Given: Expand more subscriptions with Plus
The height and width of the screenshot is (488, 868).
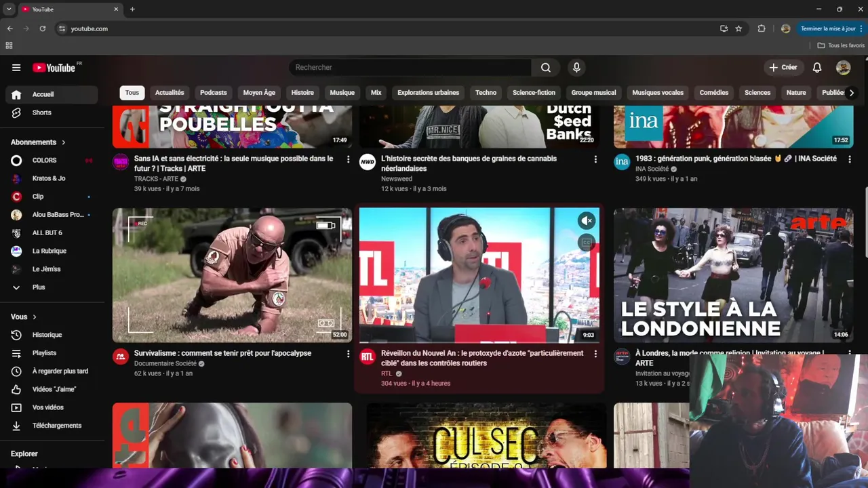Looking at the screenshot, I should [x=52, y=287].
